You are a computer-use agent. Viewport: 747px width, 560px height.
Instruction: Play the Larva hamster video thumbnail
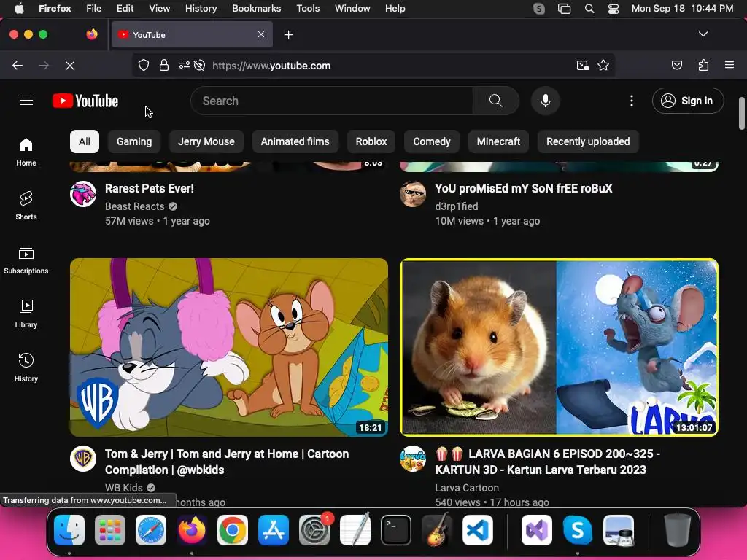point(559,347)
